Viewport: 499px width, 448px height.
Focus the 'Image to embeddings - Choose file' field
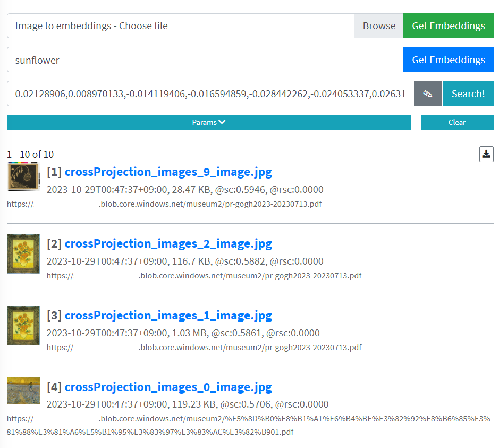[181, 26]
